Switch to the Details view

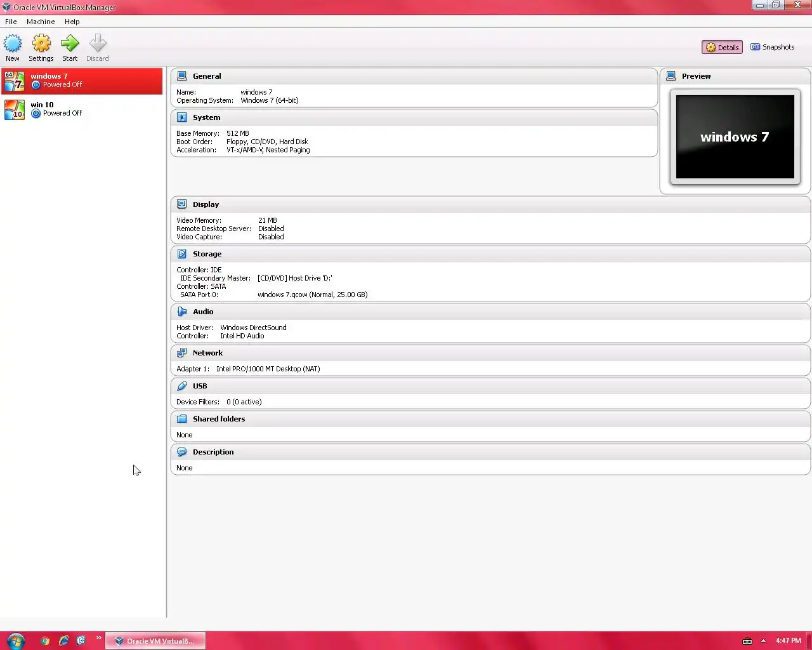coord(722,47)
